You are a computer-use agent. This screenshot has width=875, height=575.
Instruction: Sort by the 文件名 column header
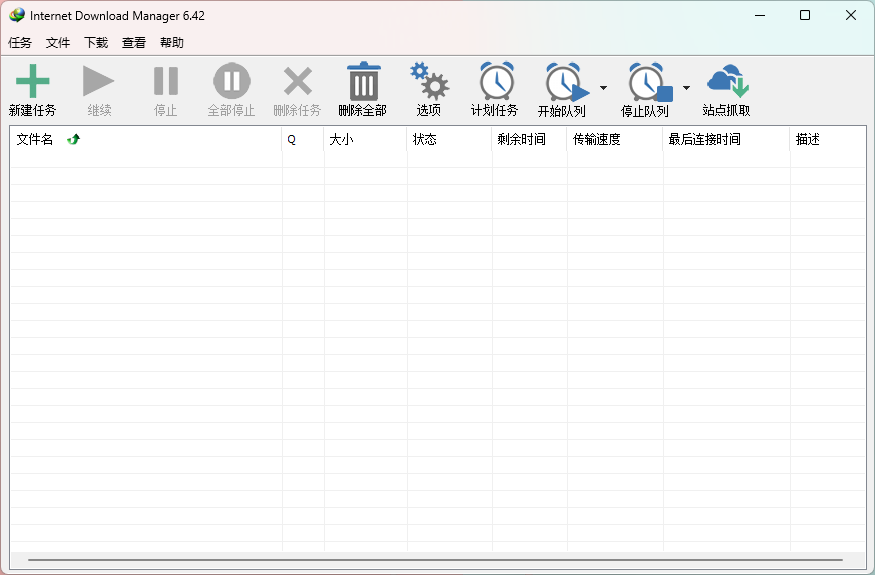146,139
